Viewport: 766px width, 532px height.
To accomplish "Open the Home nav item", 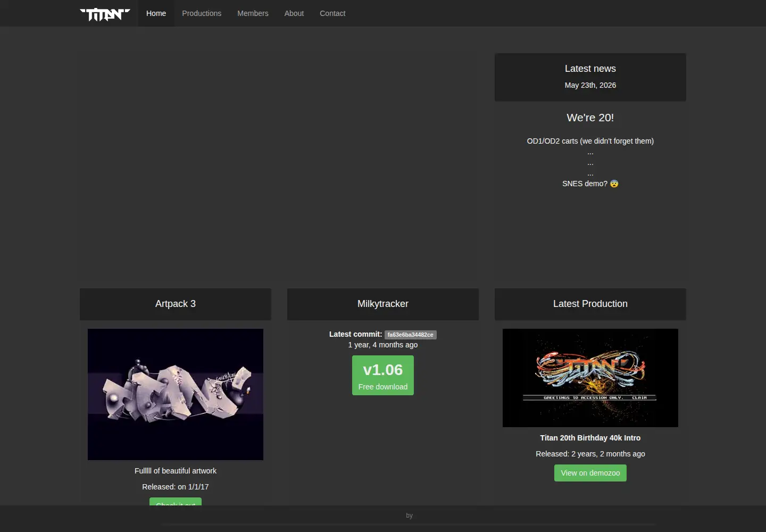I will 156,13.
